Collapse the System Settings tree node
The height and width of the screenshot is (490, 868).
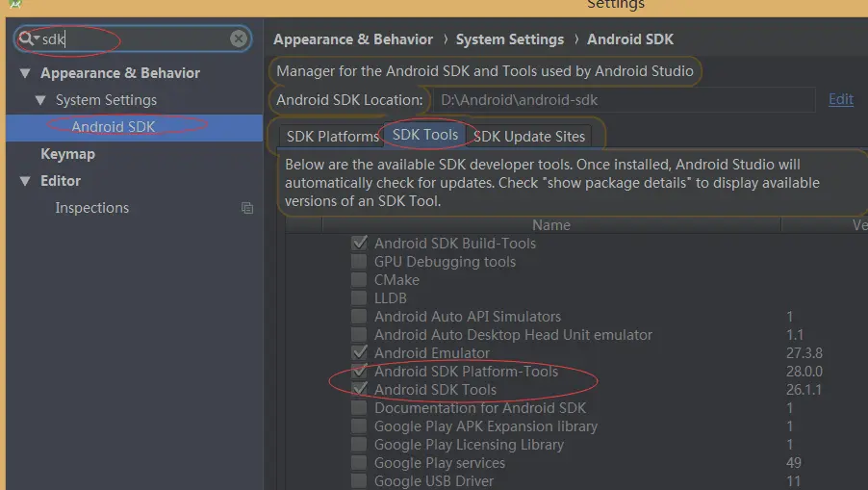(39, 100)
